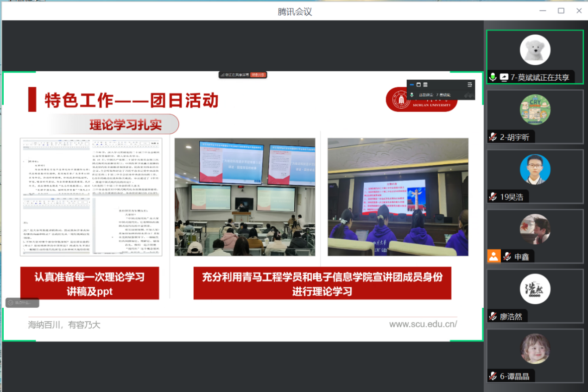Click the muted microphone icon for 19吴浩
This screenshot has width=588, height=392.
[493, 197]
